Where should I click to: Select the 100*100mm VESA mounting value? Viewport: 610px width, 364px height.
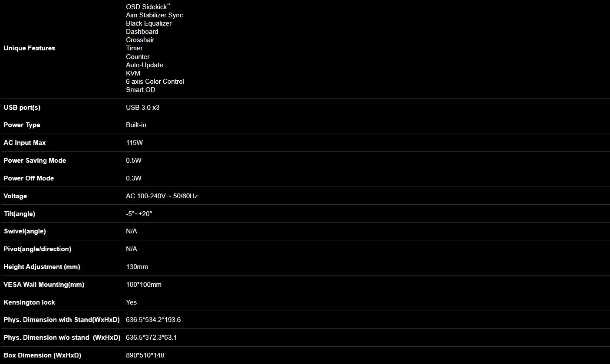pos(143,285)
